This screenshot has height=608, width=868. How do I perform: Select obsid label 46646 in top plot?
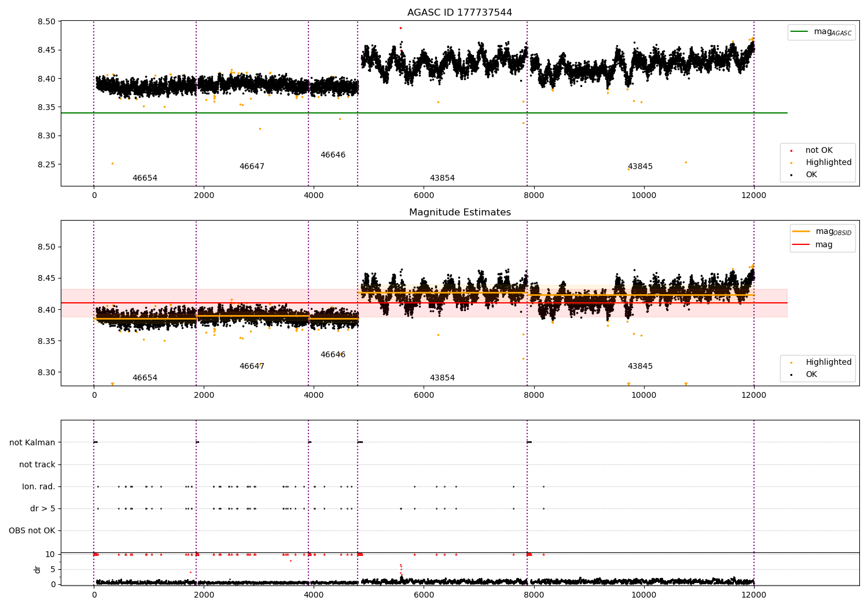[x=333, y=155]
